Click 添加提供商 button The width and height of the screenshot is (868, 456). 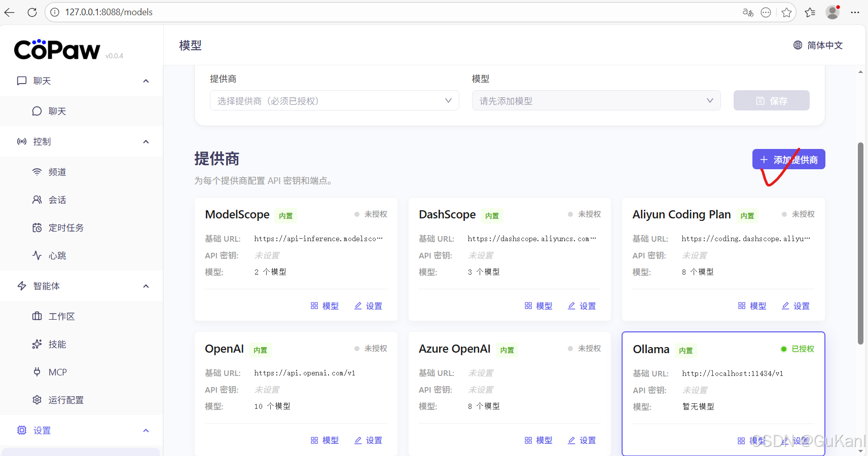pos(789,160)
